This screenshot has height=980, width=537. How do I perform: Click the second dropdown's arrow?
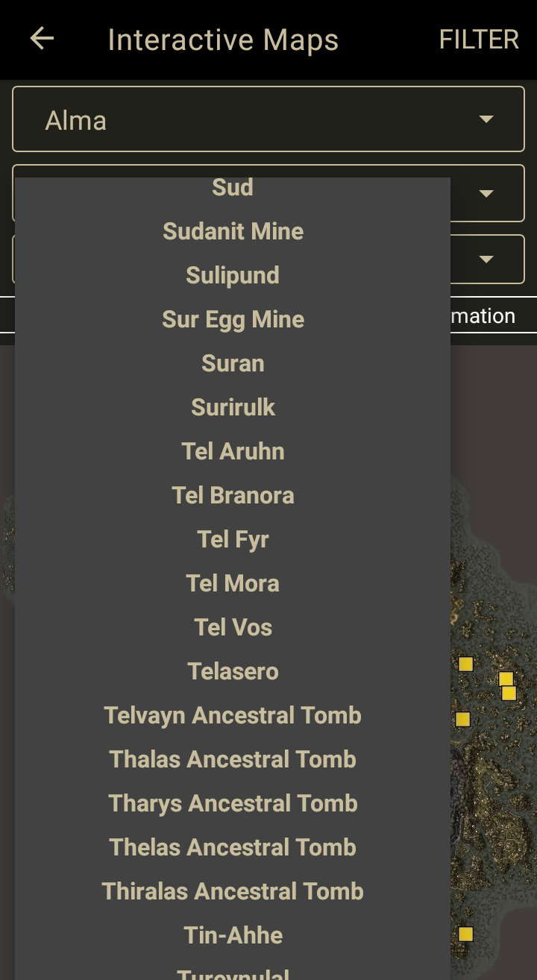point(486,193)
